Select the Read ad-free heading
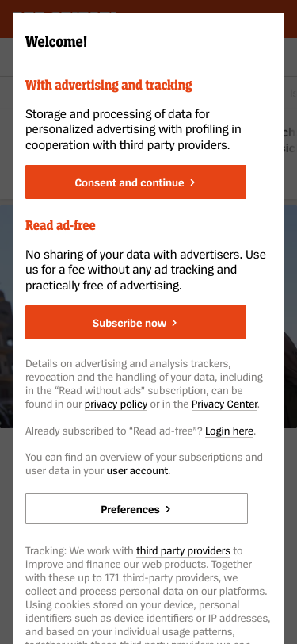This screenshot has height=644, width=297. [60, 225]
